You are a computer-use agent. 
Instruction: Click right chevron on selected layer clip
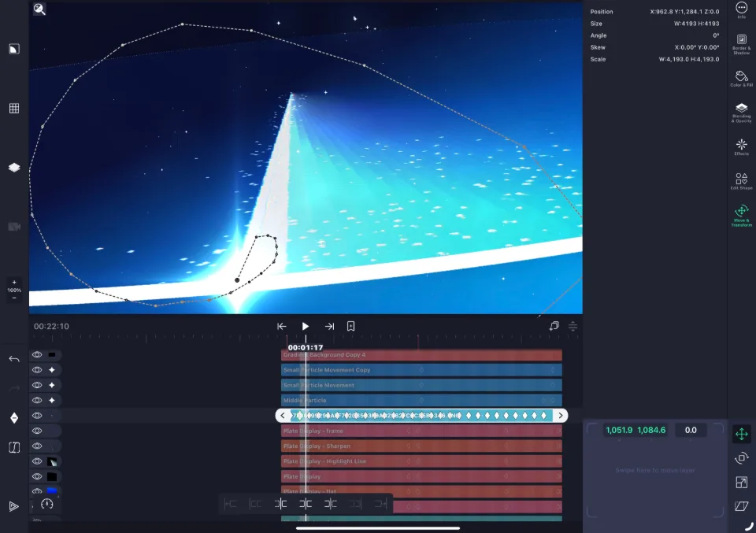pos(560,416)
